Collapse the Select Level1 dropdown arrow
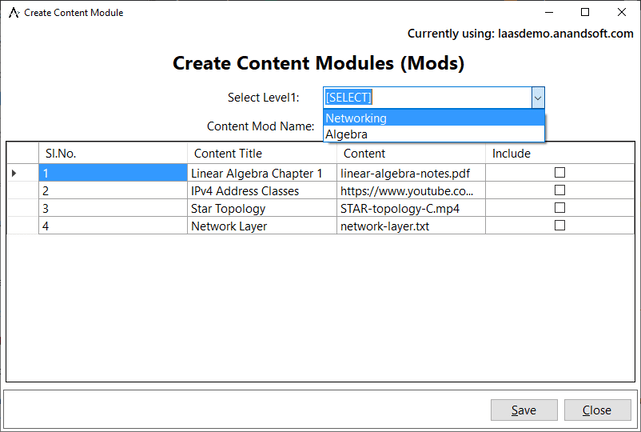 coord(537,97)
